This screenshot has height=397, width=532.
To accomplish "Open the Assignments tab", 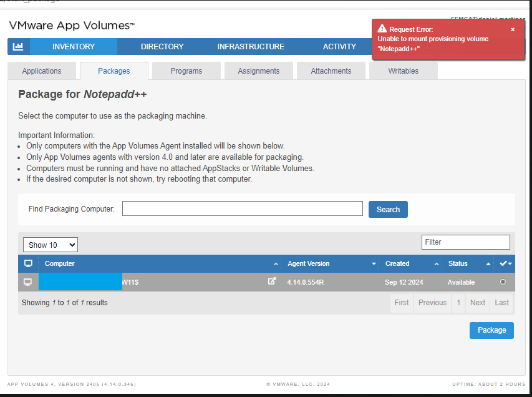I will [259, 71].
